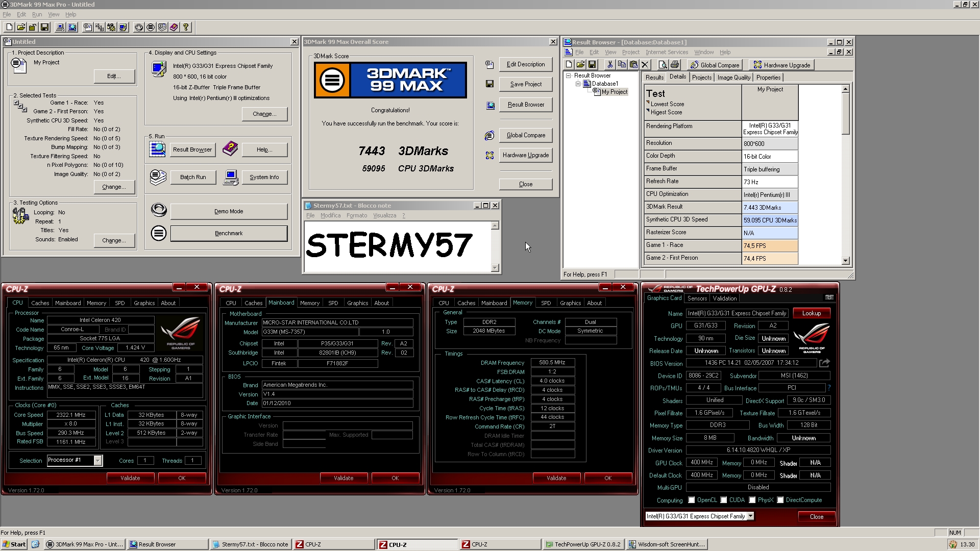980x551 pixels.
Task: Click Save floppy icon in 3DMark main toolbar
Action: (x=44, y=28)
